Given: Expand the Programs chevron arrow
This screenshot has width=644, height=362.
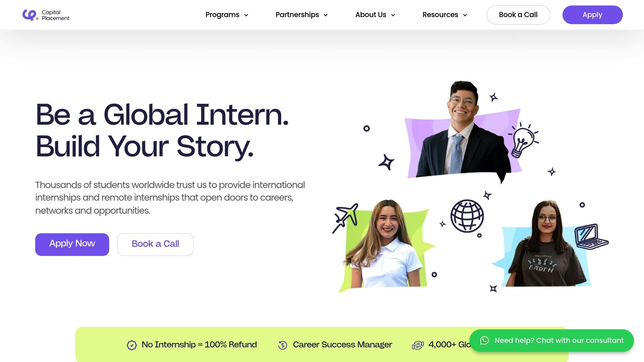Looking at the screenshot, I should coord(246,15).
